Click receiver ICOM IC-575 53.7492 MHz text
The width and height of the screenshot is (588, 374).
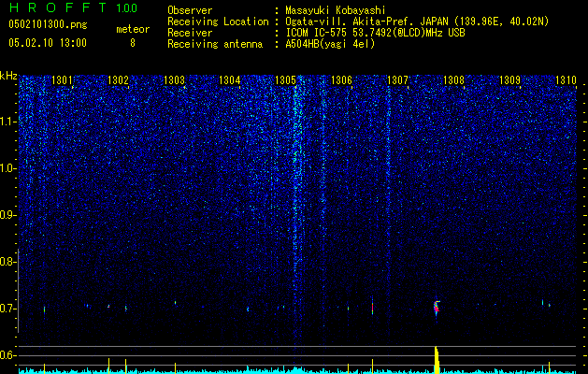point(376,33)
